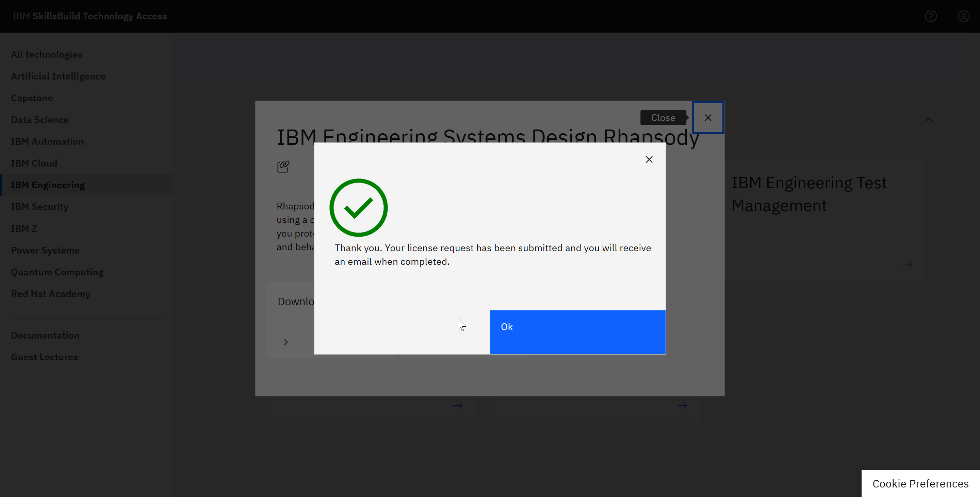
Task: Click the license request submitted message text
Action: [x=493, y=255]
